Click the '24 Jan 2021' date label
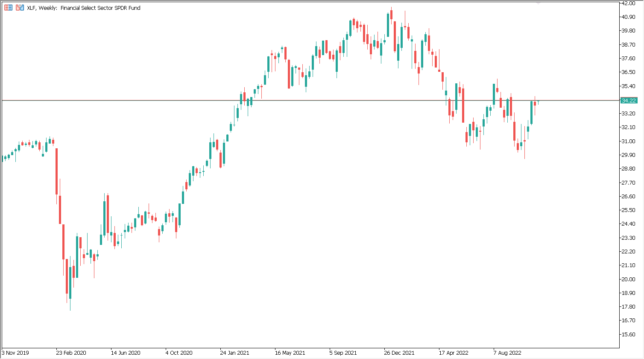This screenshot has width=644, height=359. (234, 353)
